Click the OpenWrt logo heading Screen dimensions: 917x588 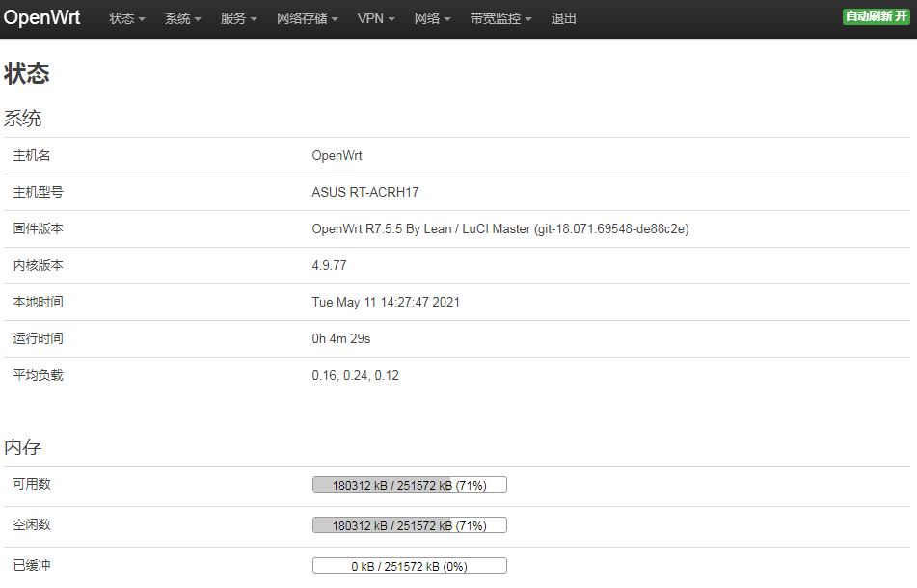tap(41, 17)
